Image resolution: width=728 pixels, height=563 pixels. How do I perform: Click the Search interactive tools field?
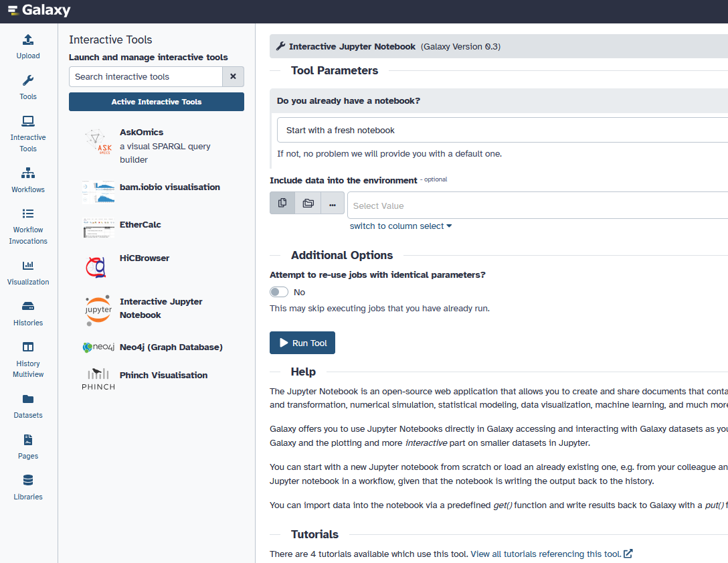[146, 77]
